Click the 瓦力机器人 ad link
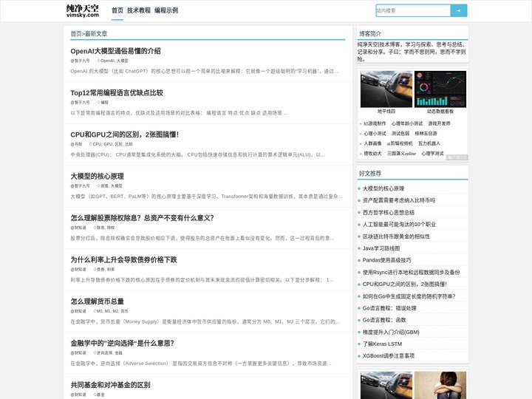532x399 pixels. (429, 143)
